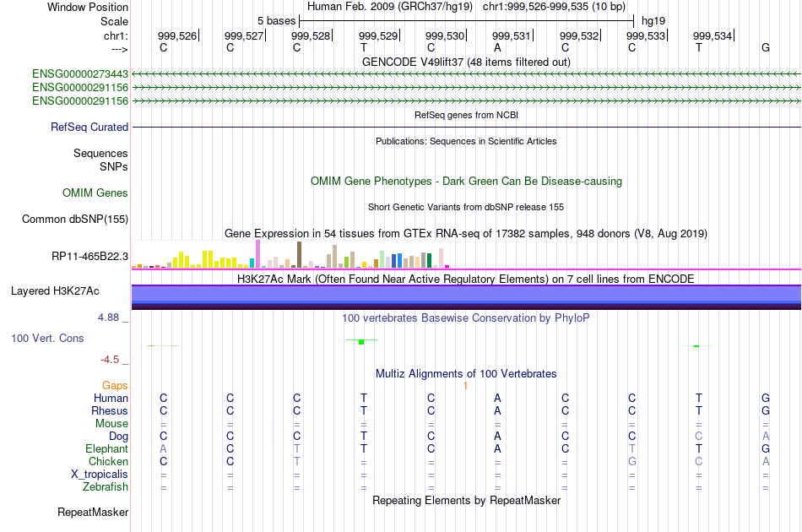This screenshot has height=532, width=802.
Task: Click the Elephant alignment row label
Action: [x=107, y=448]
